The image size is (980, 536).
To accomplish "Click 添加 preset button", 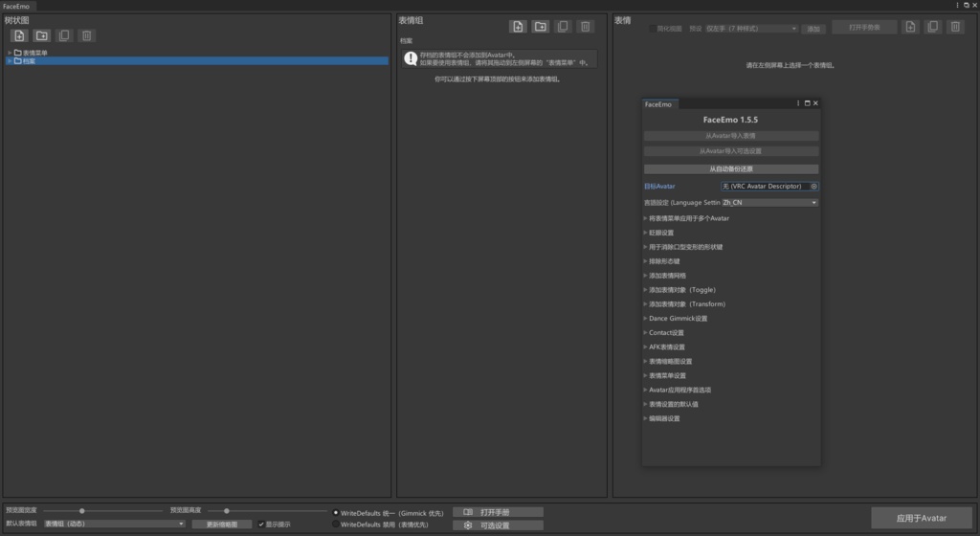I will (x=813, y=29).
